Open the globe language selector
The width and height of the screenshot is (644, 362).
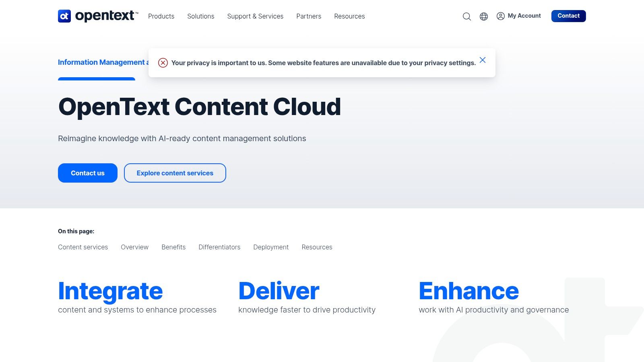point(484,16)
